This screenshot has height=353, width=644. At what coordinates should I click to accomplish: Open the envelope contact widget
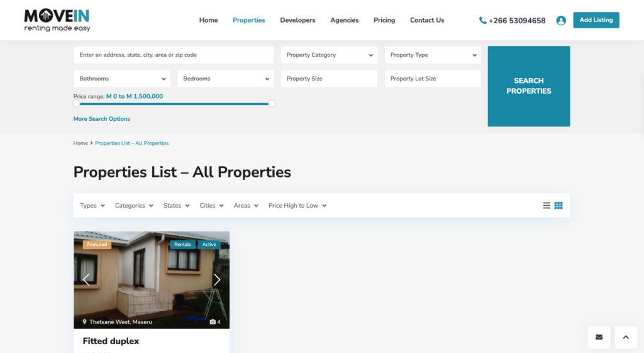point(599,337)
